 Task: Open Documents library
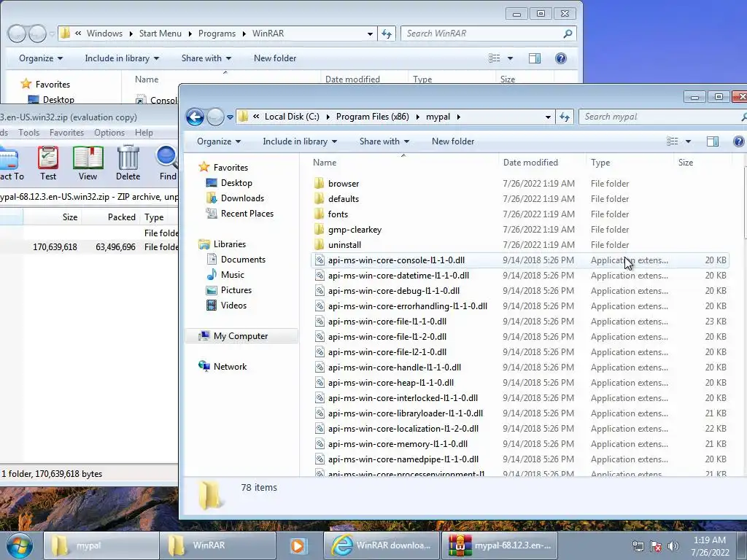click(243, 260)
